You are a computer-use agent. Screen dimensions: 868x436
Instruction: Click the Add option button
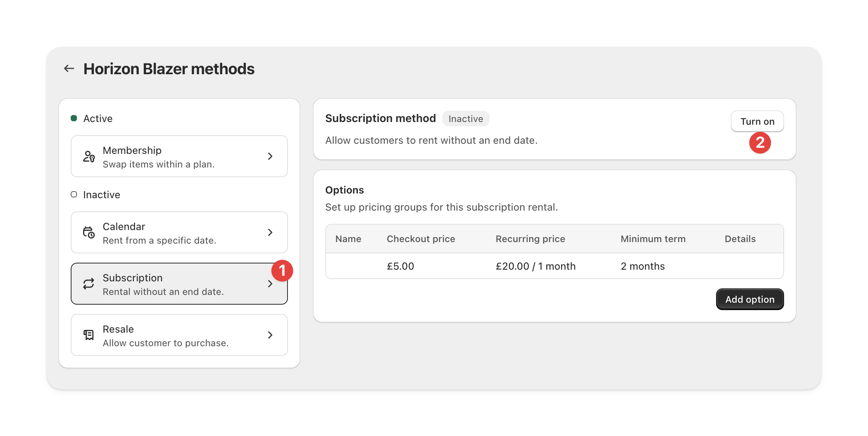tap(749, 299)
